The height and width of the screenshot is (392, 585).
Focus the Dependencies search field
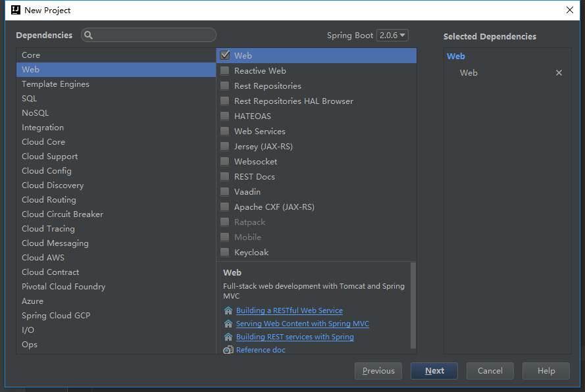149,35
